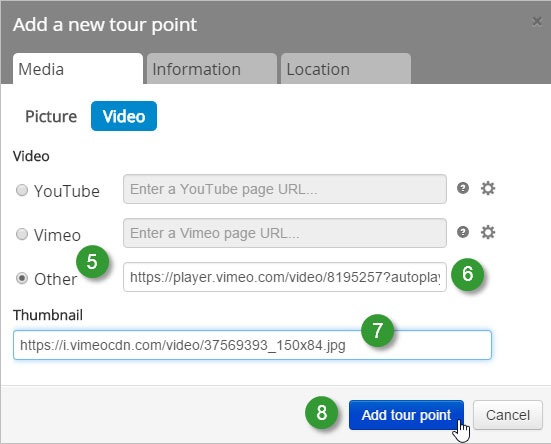This screenshot has width=551, height=444.
Task: Click the Thumbnail URL input field
Action: click(x=252, y=345)
